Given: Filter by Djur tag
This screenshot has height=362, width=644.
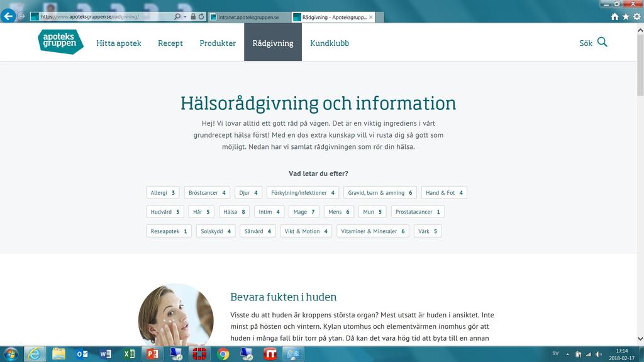Looking at the screenshot, I should point(248,193).
